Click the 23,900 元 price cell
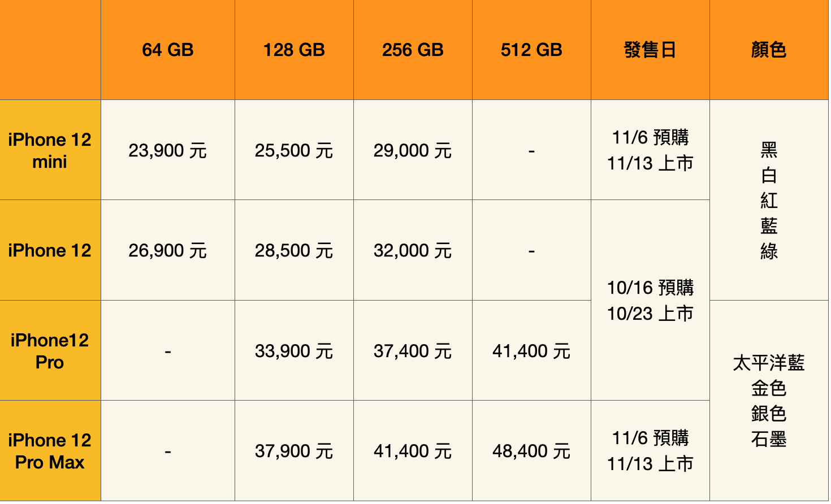The height and width of the screenshot is (504, 831). point(168,151)
